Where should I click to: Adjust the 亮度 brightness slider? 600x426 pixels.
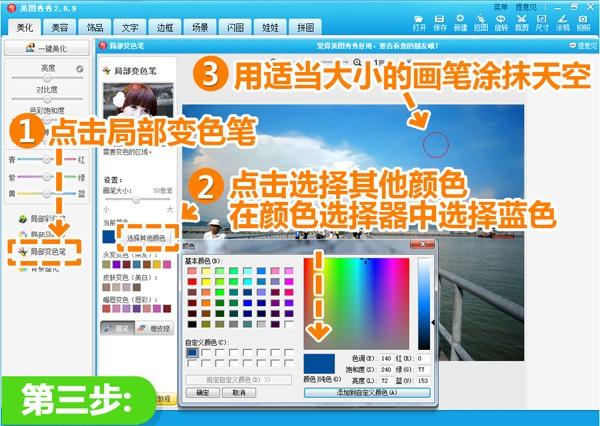(47, 78)
